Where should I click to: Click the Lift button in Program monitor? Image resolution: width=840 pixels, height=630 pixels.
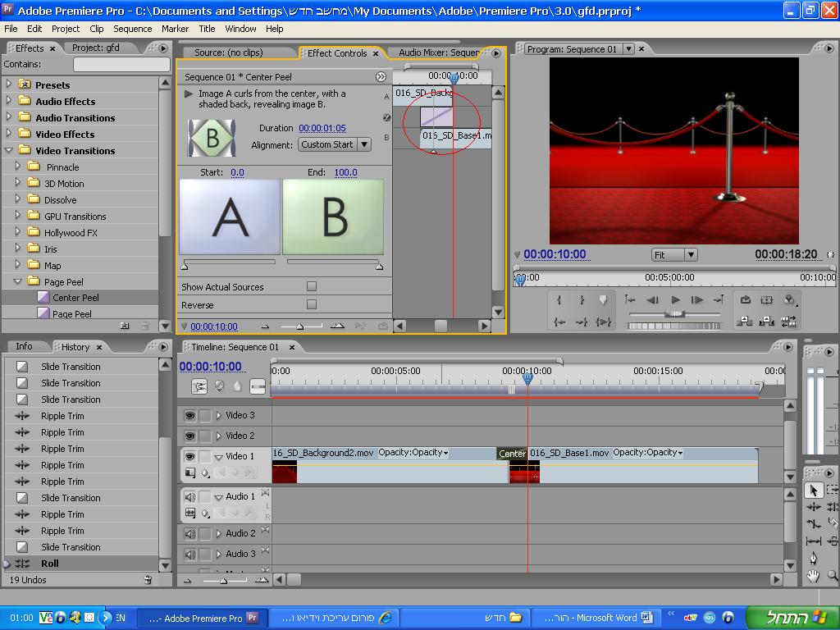click(745, 322)
